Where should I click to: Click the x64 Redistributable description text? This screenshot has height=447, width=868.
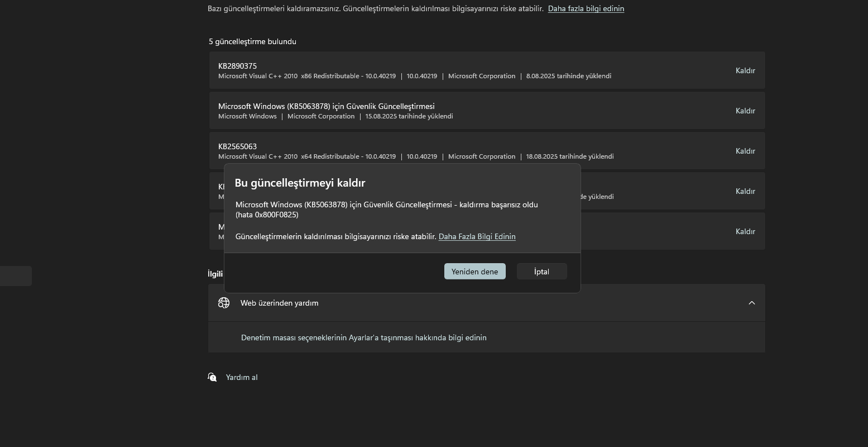[x=307, y=156]
